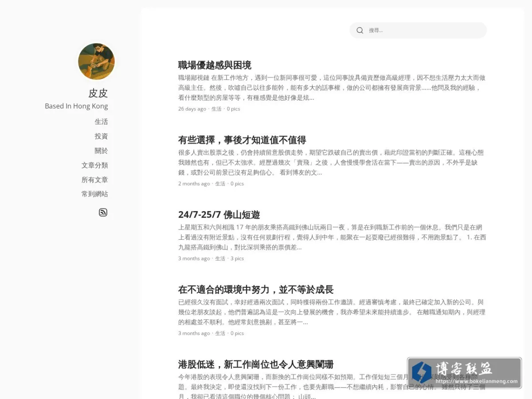The height and width of the screenshot is (399, 532).
Task: Click 'Based In Hong Kong' tagline
Action: pyautogui.click(x=76, y=106)
